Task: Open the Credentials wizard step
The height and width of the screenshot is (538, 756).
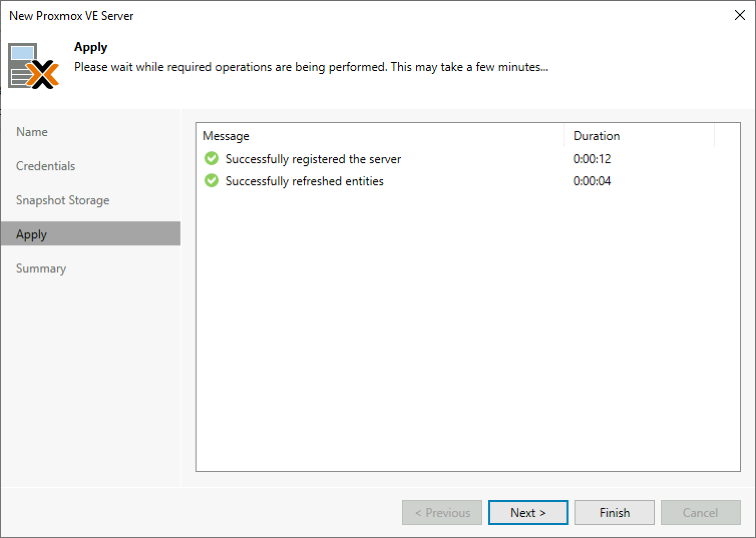Action: pyautogui.click(x=46, y=166)
